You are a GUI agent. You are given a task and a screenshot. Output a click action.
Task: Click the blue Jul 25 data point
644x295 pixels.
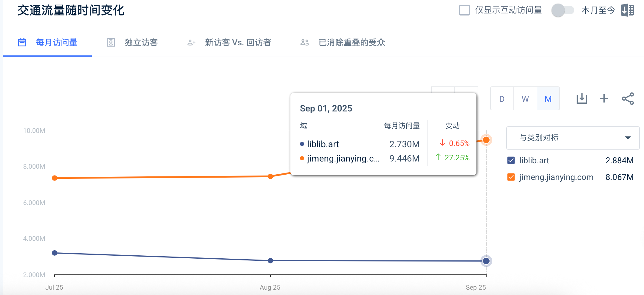click(x=55, y=253)
